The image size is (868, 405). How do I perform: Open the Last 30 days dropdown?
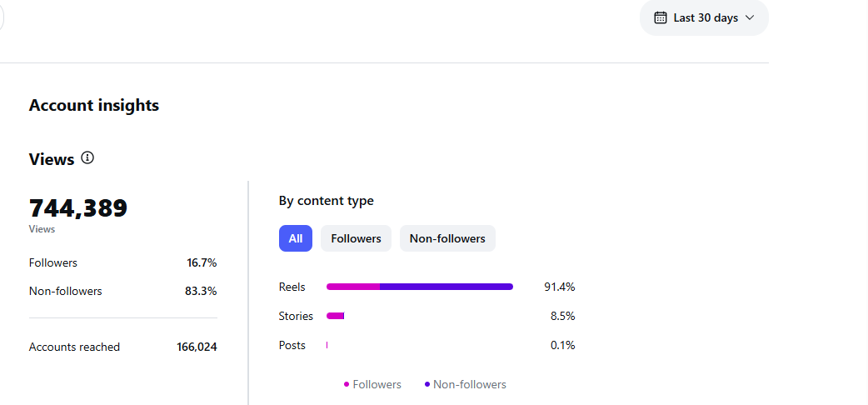(x=704, y=17)
